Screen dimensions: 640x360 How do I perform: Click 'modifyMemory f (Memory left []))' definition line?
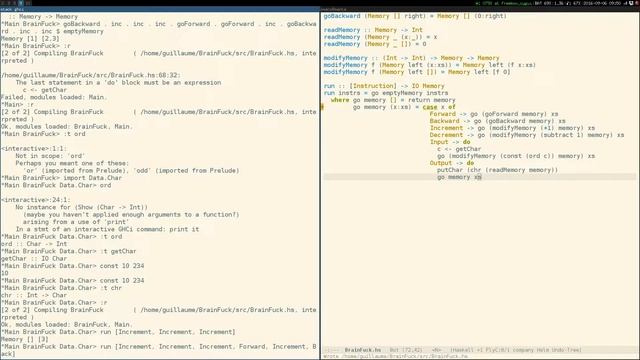pos(417,72)
